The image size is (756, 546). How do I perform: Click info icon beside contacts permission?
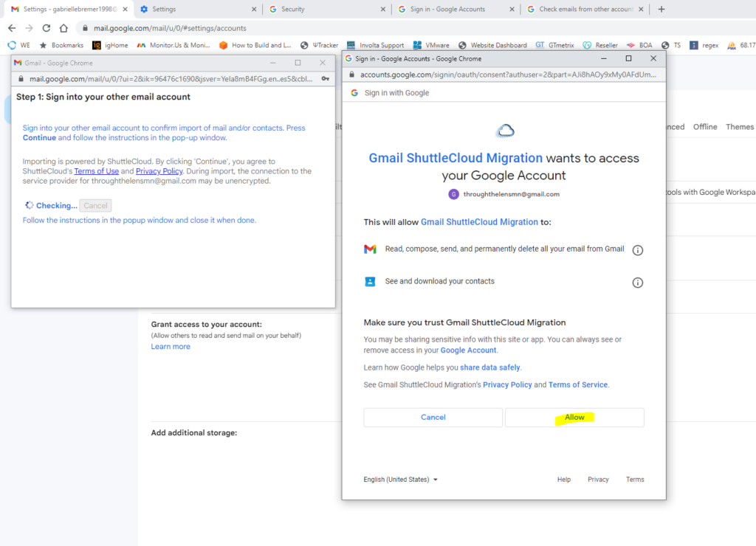pos(638,283)
